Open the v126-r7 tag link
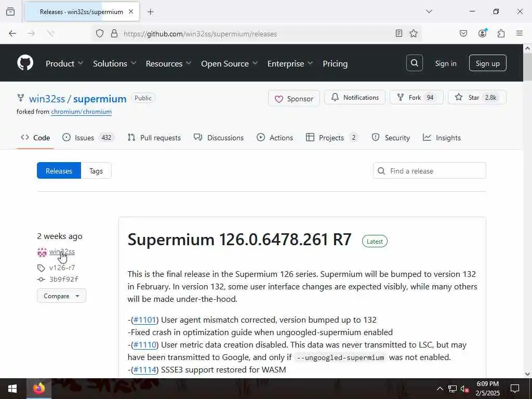 tap(62, 268)
